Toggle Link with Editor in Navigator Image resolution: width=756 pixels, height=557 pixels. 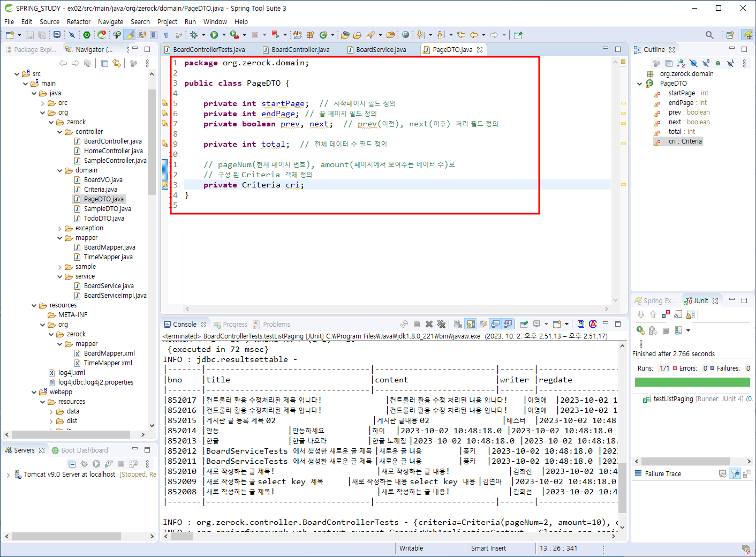click(117, 63)
